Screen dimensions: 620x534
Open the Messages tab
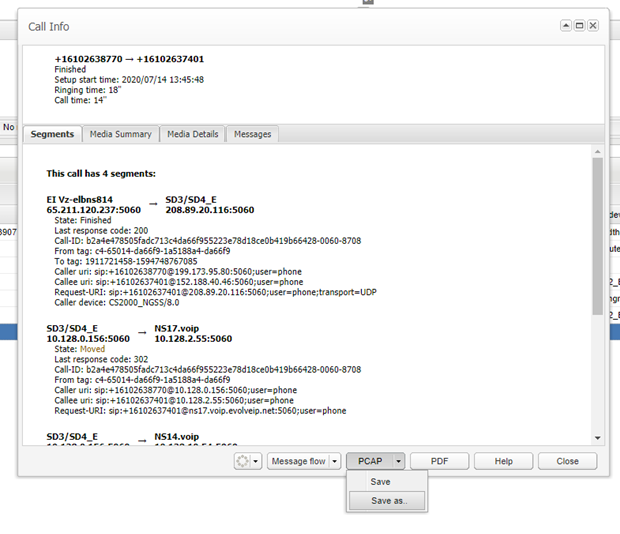coord(252,134)
